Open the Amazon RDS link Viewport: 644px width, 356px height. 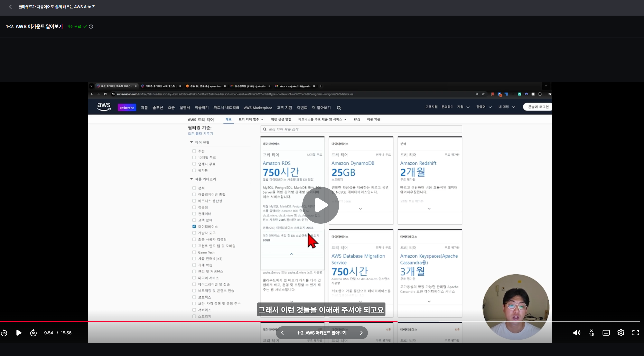click(x=277, y=163)
